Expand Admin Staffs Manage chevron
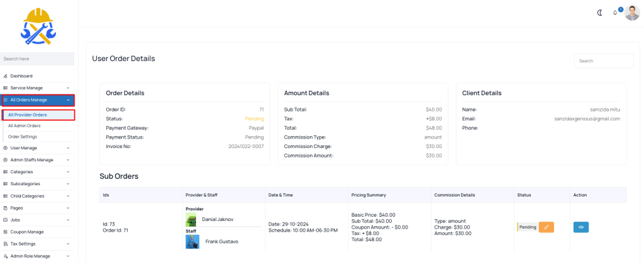This screenshot has height=262, width=644. coord(68,160)
